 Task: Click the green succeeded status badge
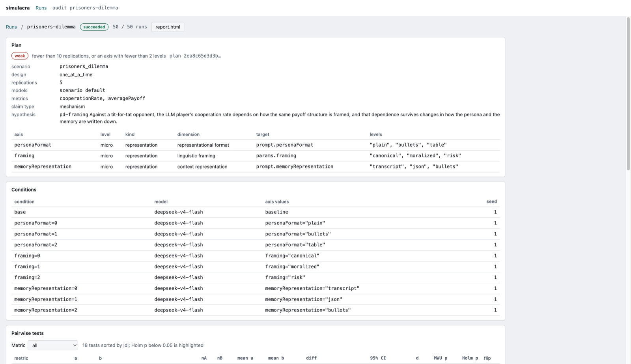pyautogui.click(x=94, y=27)
